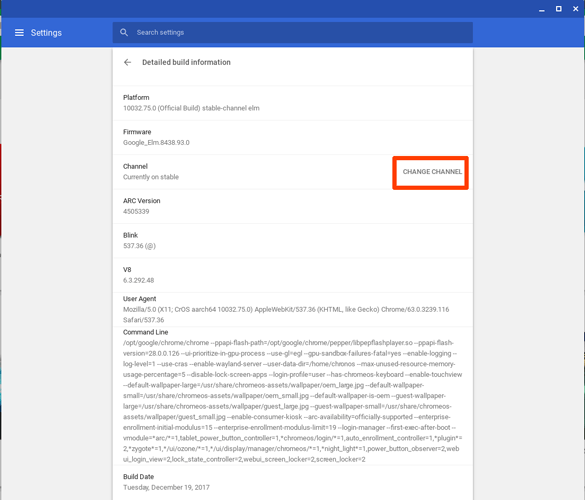The height and width of the screenshot is (500, 585).
Task: Select Blink value 537.36 (@)
Action: pos(139,246)
